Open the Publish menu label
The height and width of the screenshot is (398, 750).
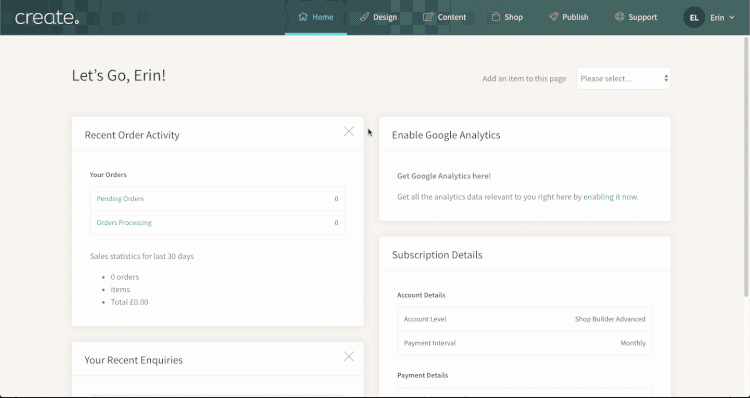coord(575,17)
